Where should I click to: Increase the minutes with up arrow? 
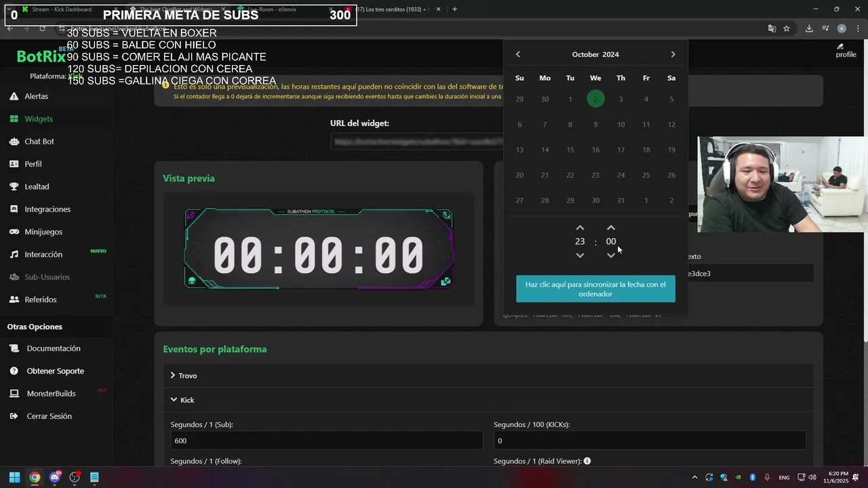pos(611,228)
